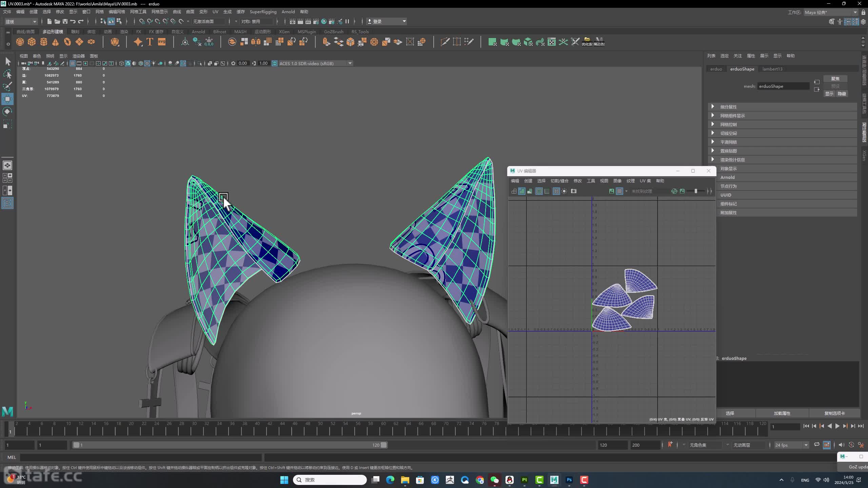Play the animation forward
The image size is (868, 488).
pyautogui.click(x=837, y=426)
